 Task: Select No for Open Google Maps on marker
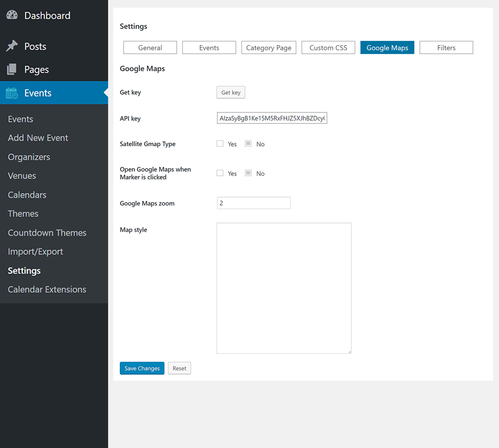tap(248, 173)
